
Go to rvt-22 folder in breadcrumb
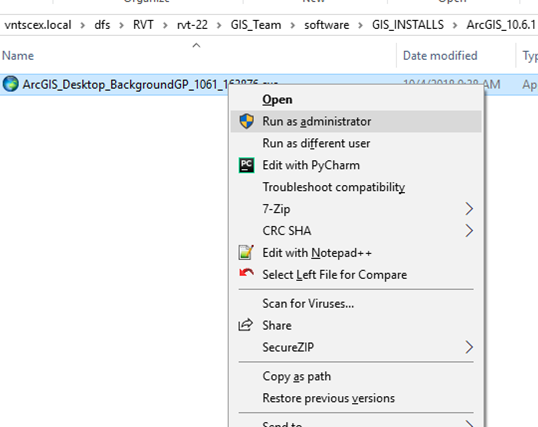[x=192, y=25]
